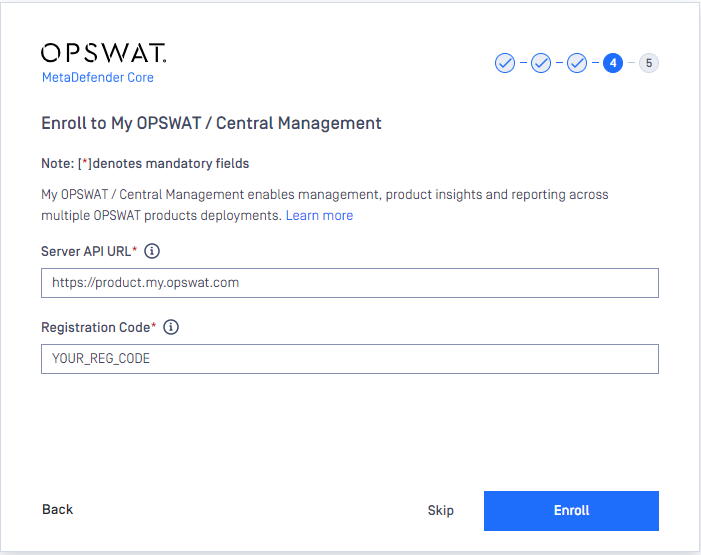Click the third completed step checkmark
The height and width of the screenshot is (555, 701).
coord(577,63)
